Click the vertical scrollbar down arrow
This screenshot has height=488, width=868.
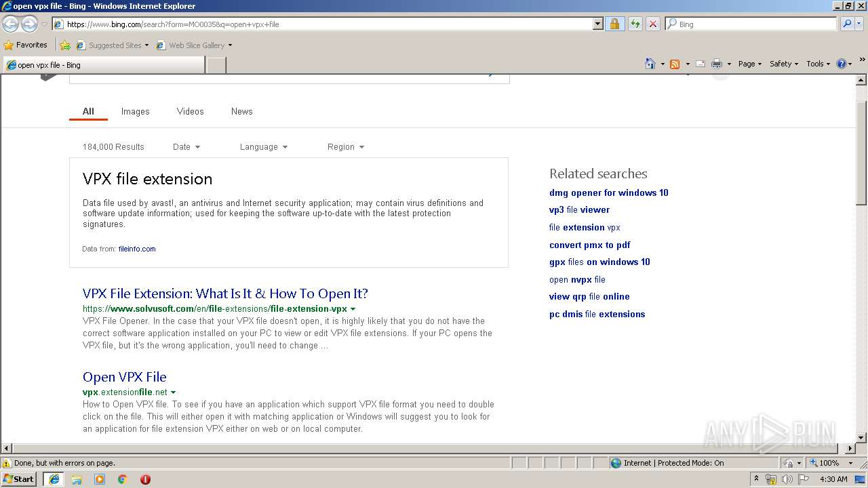pyautogui.click(x=862, y=438)
